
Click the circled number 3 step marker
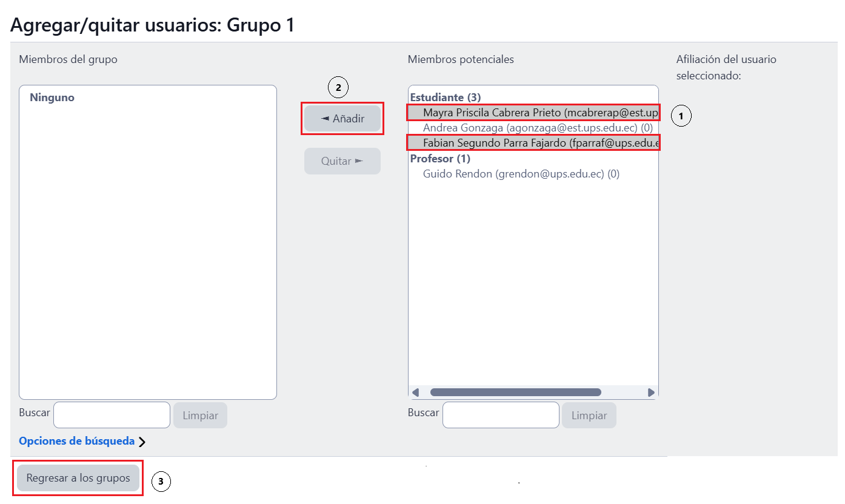click(161, 482)
